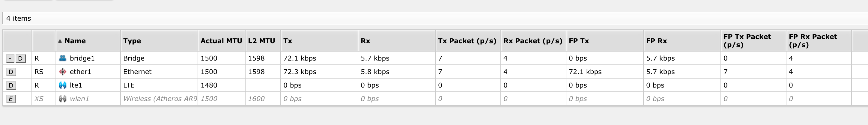This screenshot has height=125, width=868.
Task: Sort by L2 MTU column header
Action: click(x=261, y=41)
